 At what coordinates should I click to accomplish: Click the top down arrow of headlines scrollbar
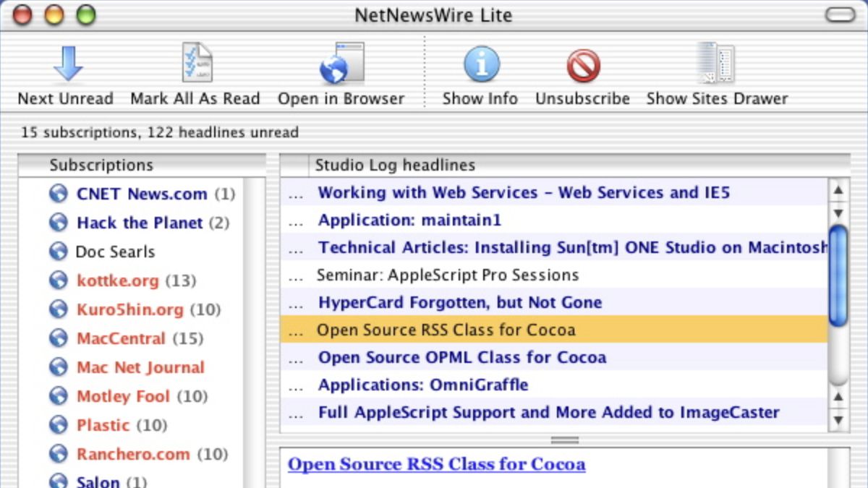click(838, 213)
